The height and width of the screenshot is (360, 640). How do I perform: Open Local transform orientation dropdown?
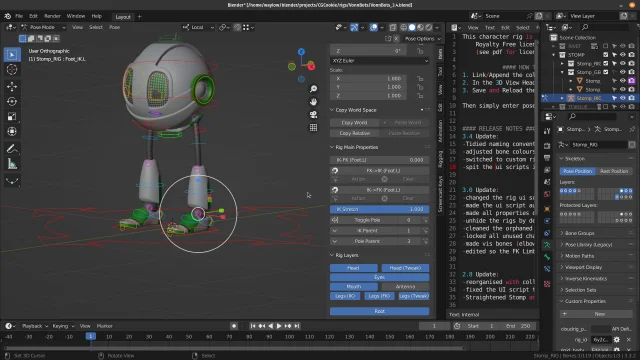(x=198, y=27)
